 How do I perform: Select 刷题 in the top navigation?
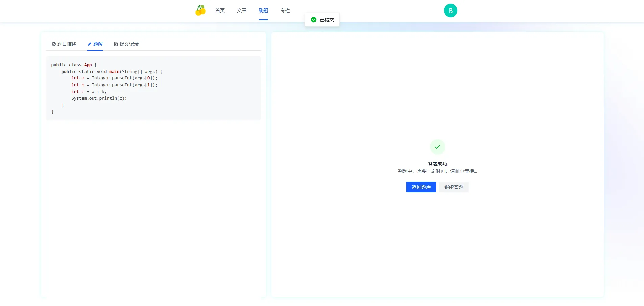click(x=263, y=10)
